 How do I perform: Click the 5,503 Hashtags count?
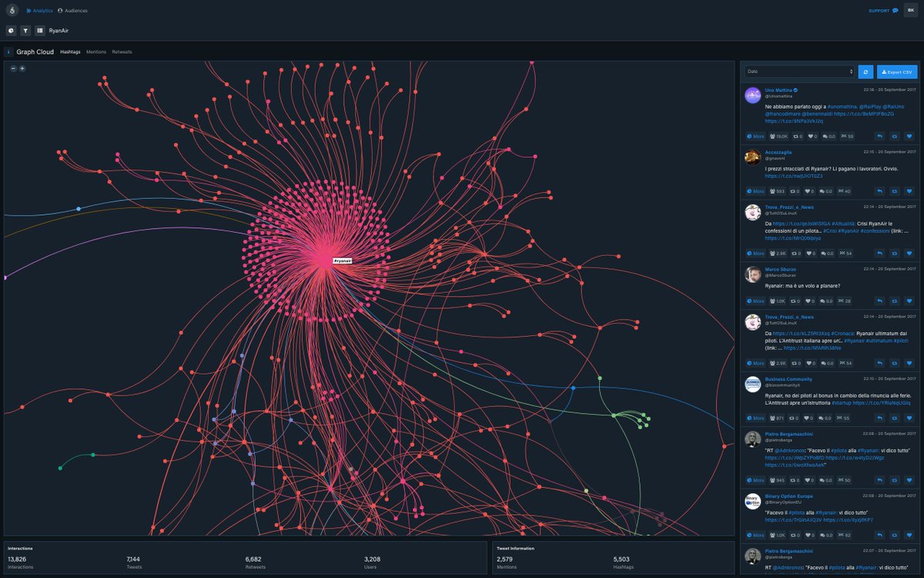[x=621, y=560]
